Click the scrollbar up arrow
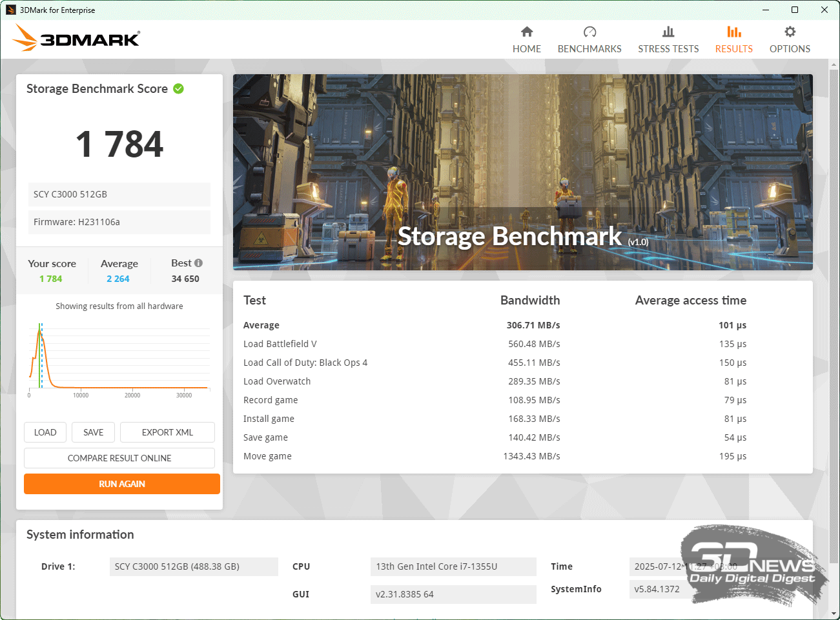840x620 pixels. (834, 65)
